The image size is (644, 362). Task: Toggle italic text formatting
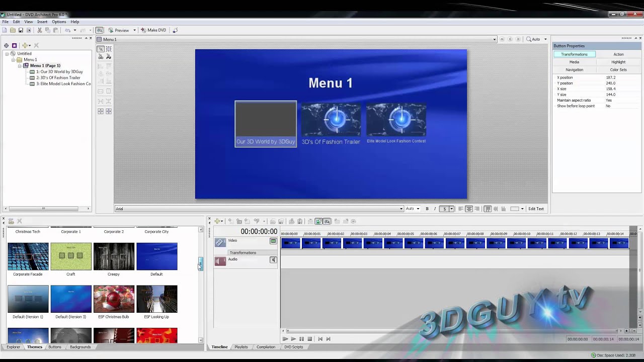pos(435,209)
